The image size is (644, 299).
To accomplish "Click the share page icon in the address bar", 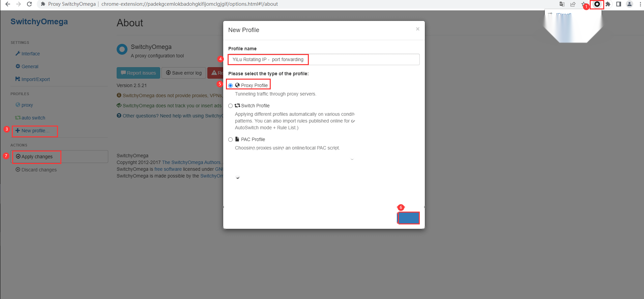I will click(x=573, y=4).
